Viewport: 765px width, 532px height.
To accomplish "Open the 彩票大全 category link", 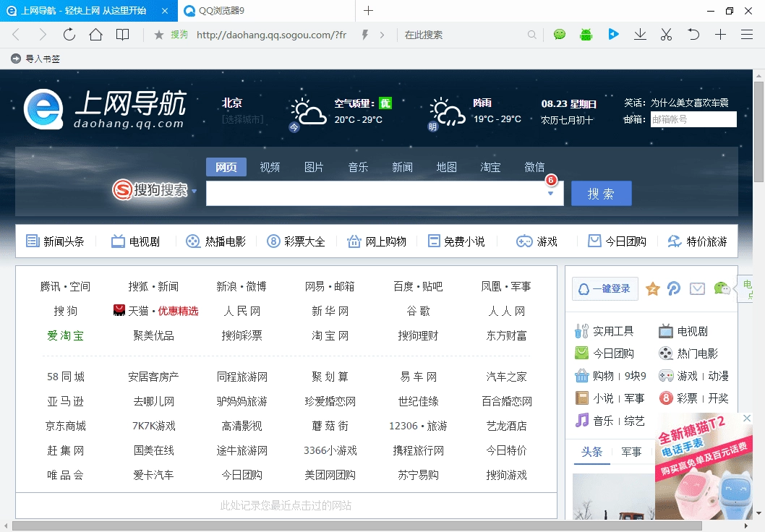I will click(x=296, y=241).
